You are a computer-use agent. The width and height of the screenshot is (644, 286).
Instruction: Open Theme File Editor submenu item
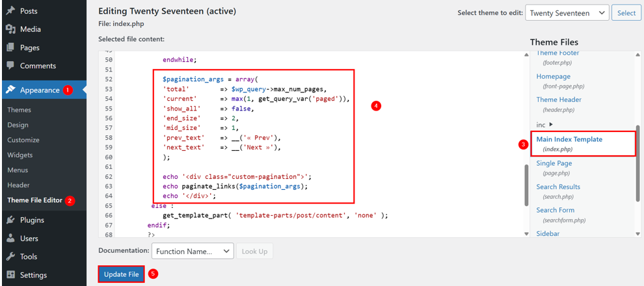[x=35, y=200]
